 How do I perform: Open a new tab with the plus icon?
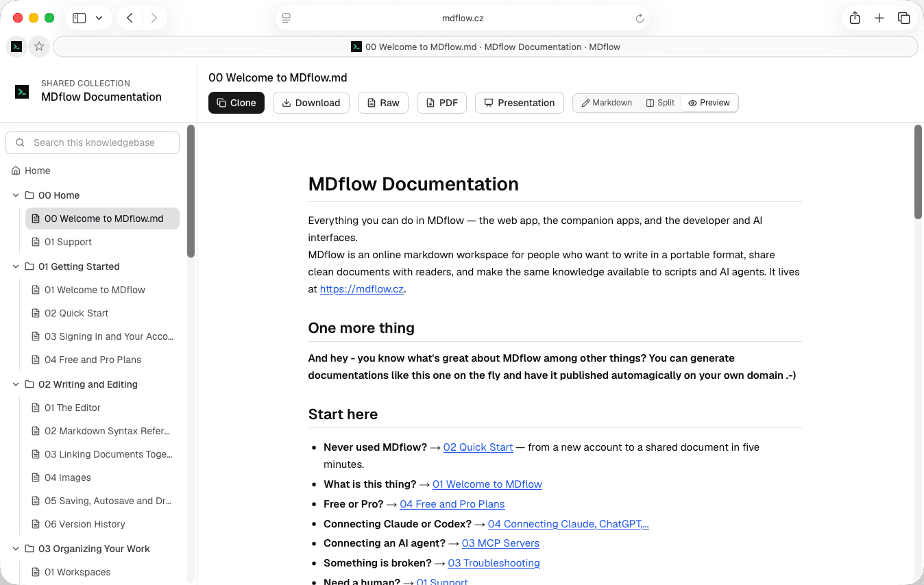click(879, 18)
